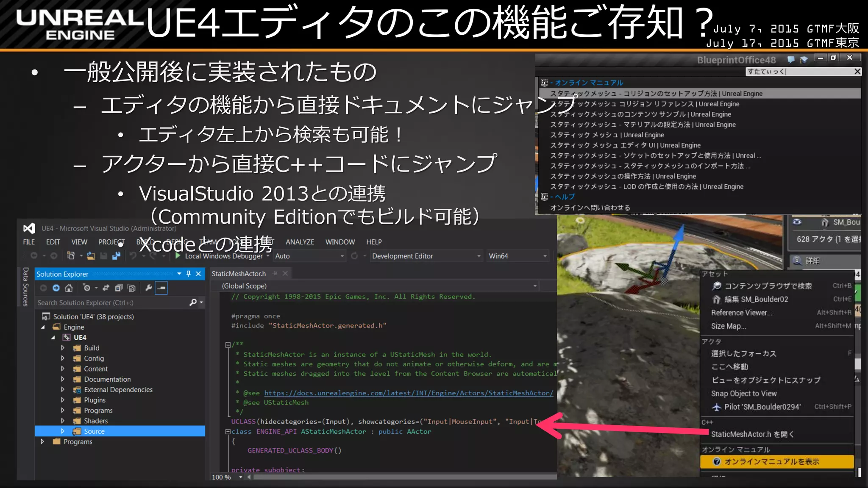The height and width of the screenshot is (488, 868).
Task: Open the WINDOW menu
Action: (340, 242)
